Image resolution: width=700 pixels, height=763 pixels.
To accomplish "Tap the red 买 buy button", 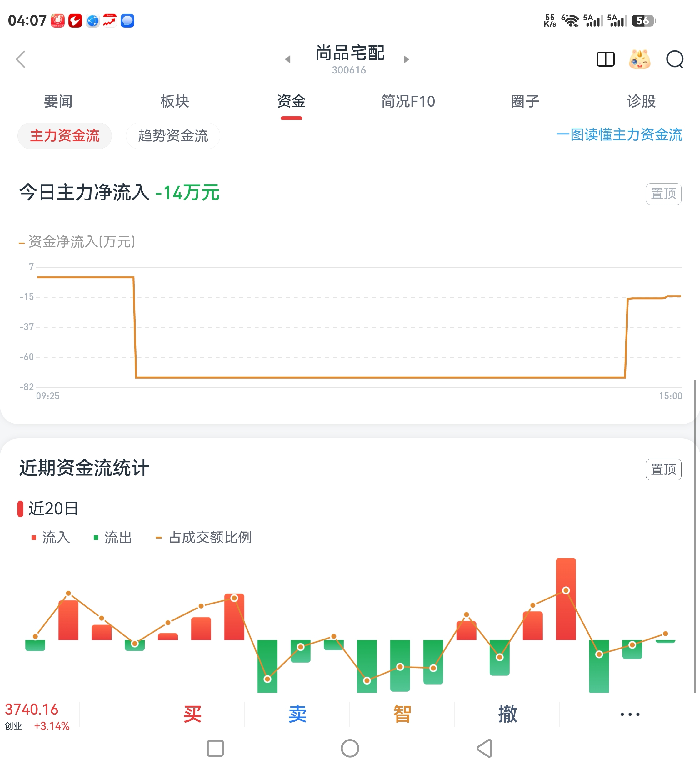I will pyautogui.click(x=192, y=714).
